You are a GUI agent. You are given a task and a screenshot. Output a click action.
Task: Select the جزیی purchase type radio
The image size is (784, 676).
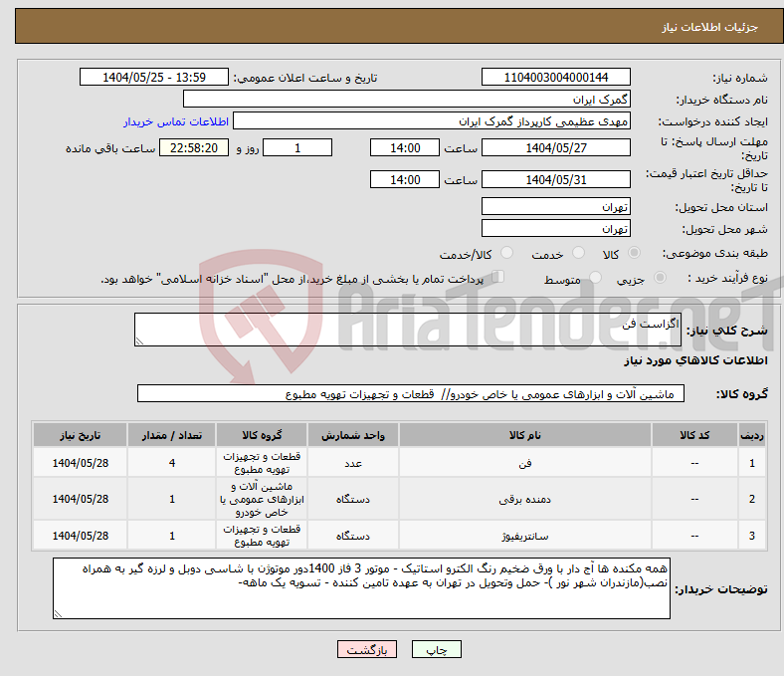tap(660, 278)
